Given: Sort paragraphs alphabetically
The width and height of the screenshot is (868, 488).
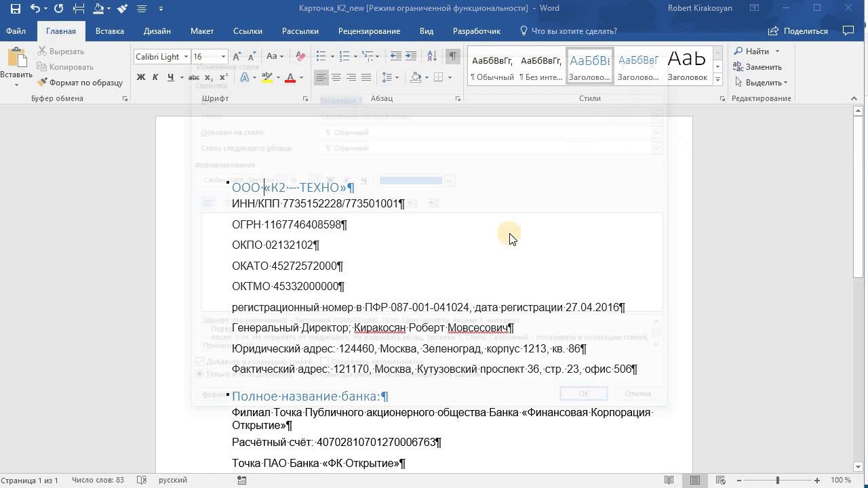Looking at the screenshot, I should pyautogui.click(x=433, y=56).
